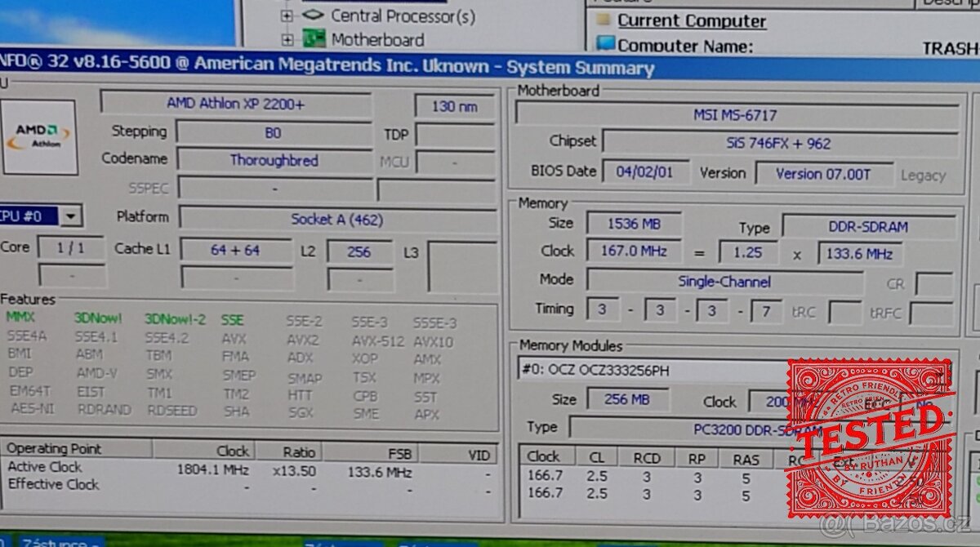Click the Current Computer heading

click(692, 21)
